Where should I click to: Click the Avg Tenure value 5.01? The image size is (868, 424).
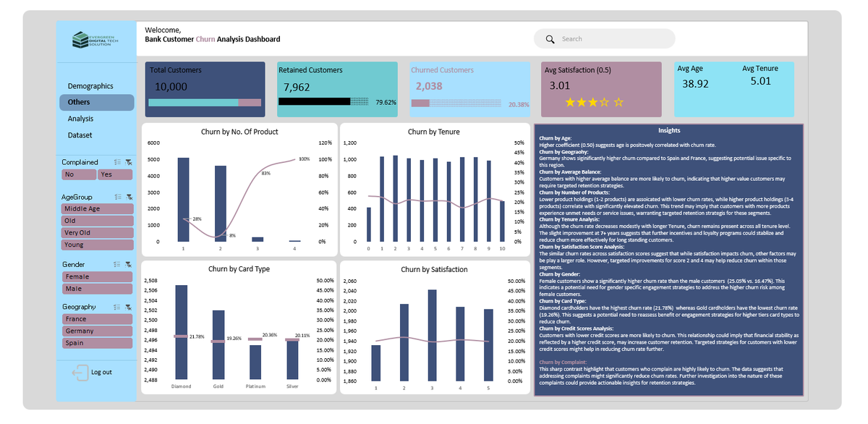(761, 81)
